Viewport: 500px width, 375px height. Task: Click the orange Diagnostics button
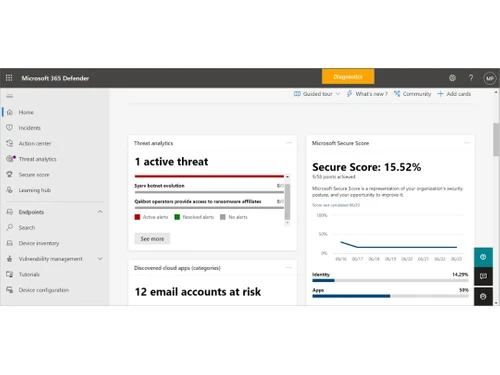348,77
